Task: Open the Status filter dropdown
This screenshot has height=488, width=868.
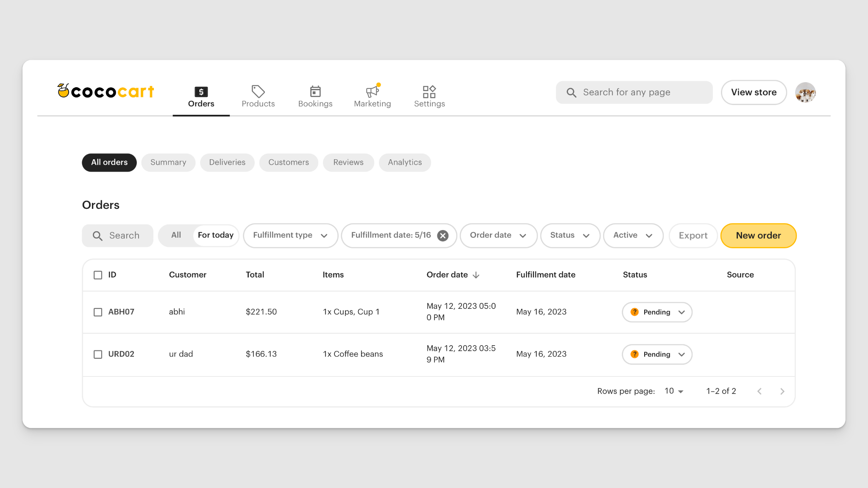Action: coord(570,236)
